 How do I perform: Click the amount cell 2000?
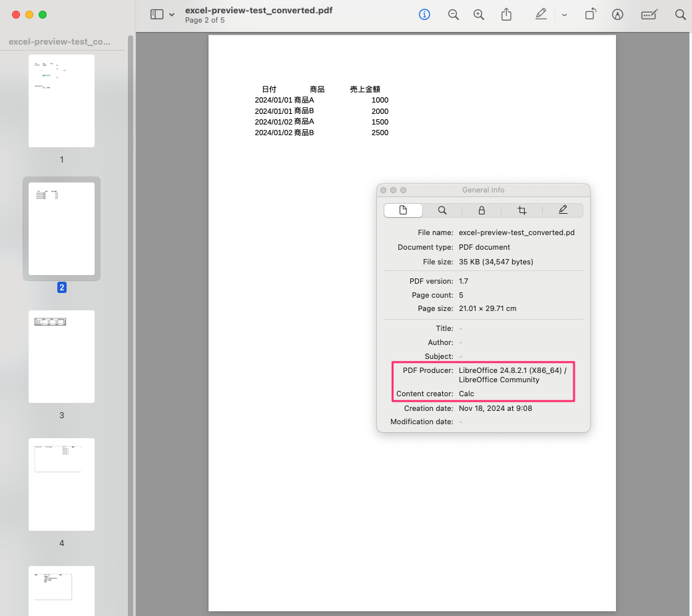380,111
